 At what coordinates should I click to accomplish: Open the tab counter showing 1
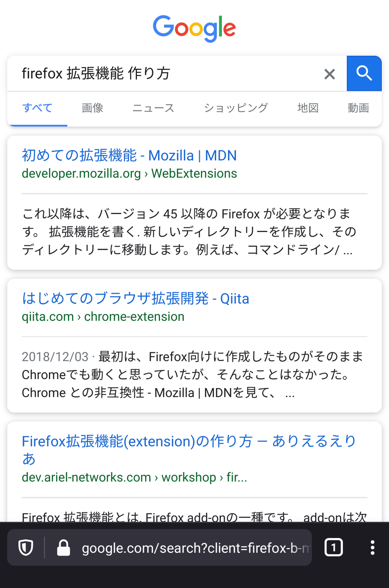click(334, 548)
